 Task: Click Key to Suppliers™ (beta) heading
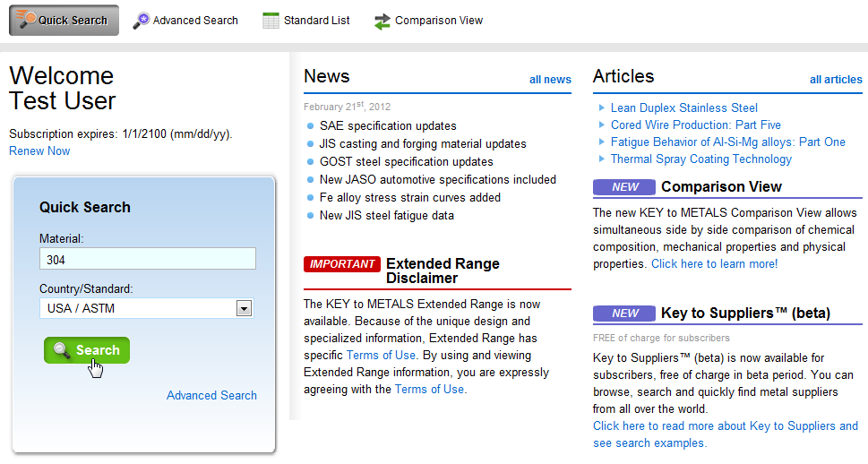pyautogui.click(x=745, y=314)
